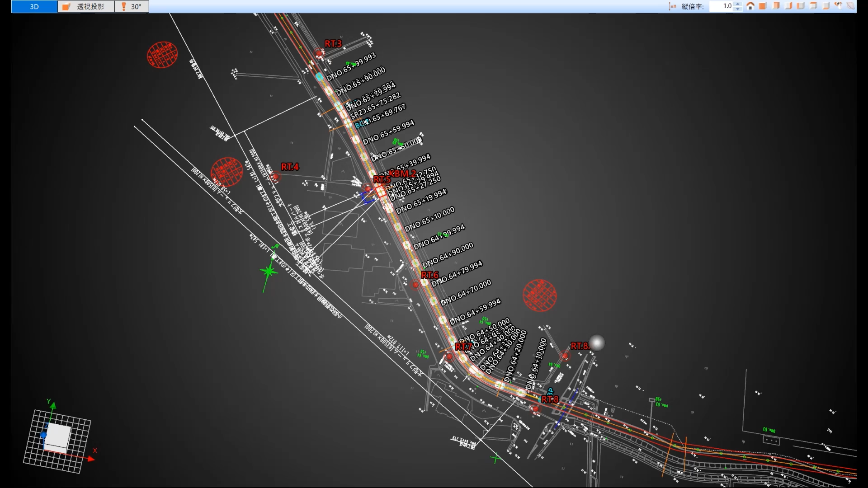Click the KBM.2 benchmark label

click(402, 174)
